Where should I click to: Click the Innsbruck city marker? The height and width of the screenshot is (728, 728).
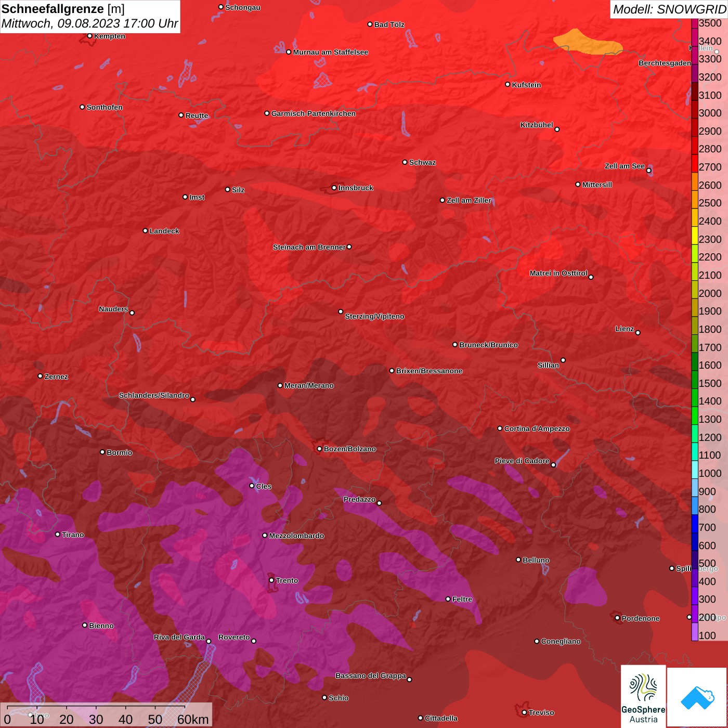click(334, 188)
